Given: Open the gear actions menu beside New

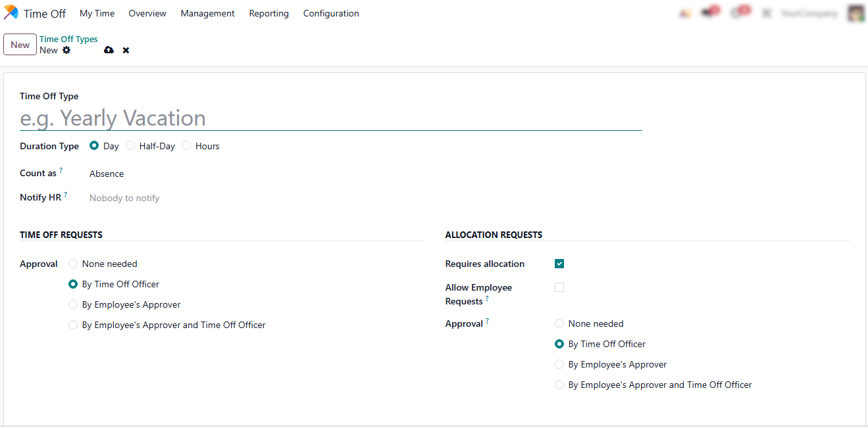Looking at the screenshot, I should click(x=66, y=50).
